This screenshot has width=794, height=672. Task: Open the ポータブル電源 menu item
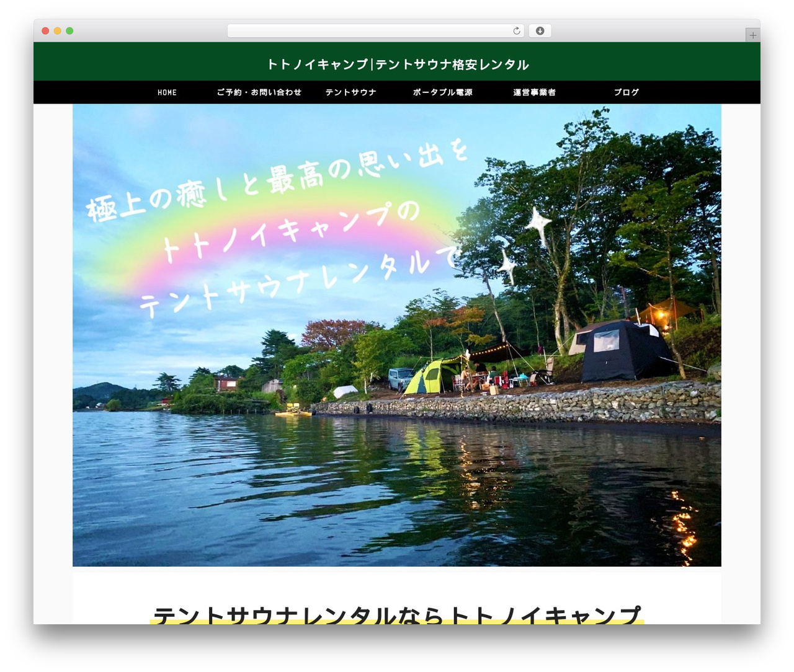click(443, 92)
